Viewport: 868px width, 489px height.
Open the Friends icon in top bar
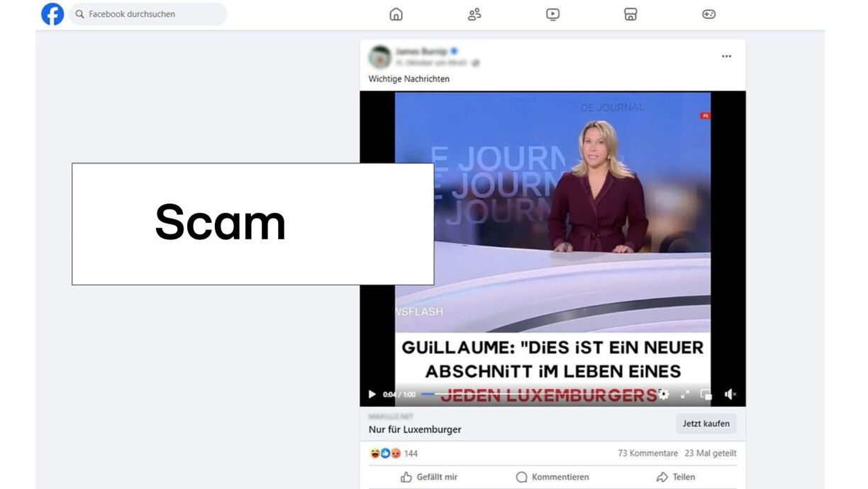474,14
